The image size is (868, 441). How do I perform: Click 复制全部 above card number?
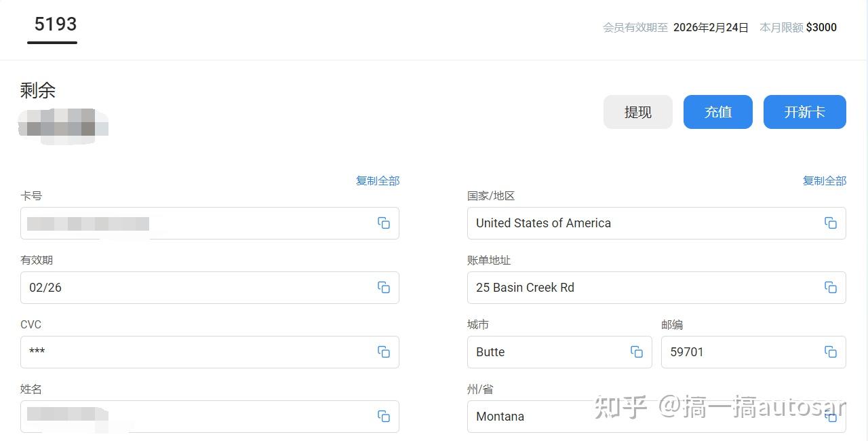tap(378, 180)
